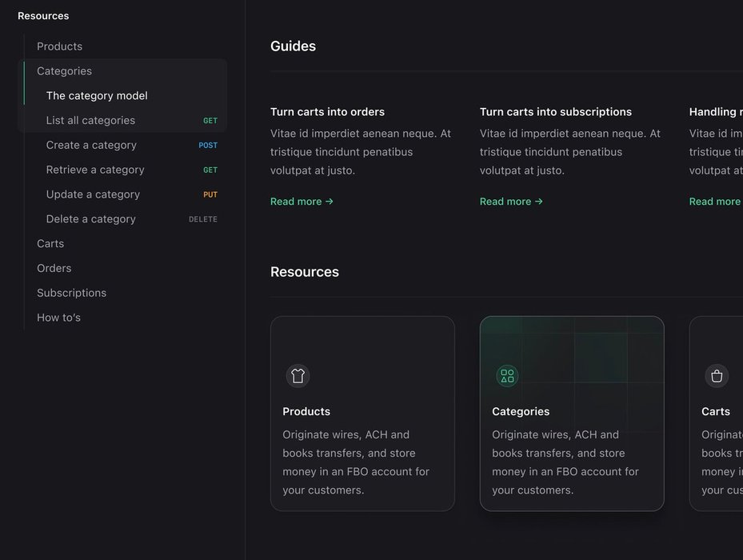The width and height of the screenshot is (743, 560).
Task: Open the How to's sidebar section
Action: coord(58,318)
